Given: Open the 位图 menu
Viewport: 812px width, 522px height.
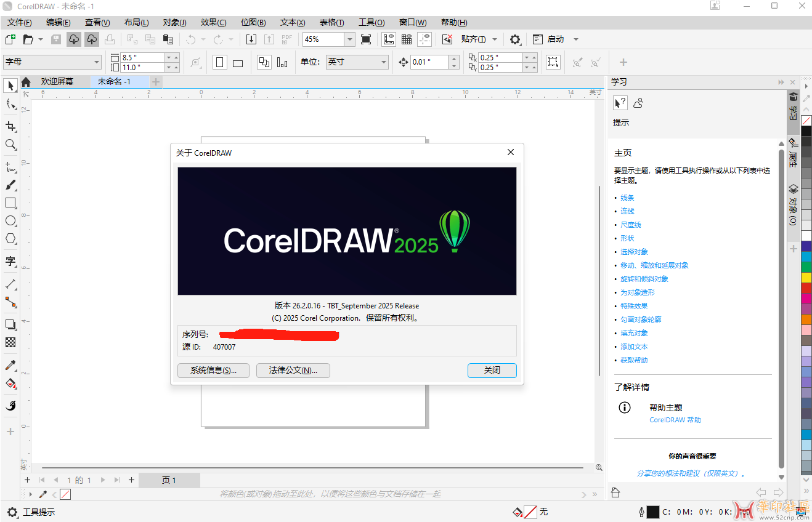Looking at the screenshot, I should click(253, 22).
